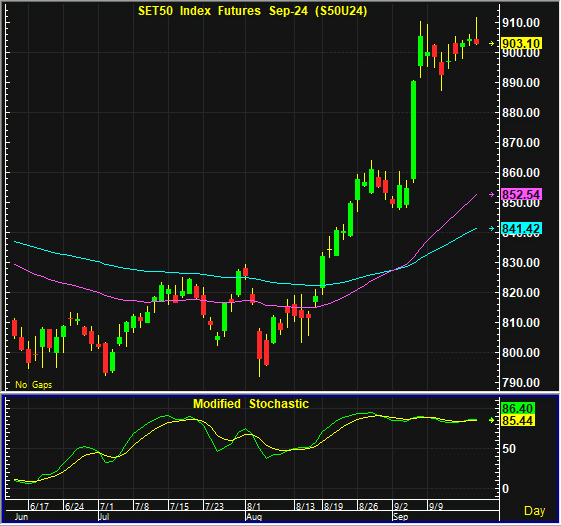561x526 pixels.
Task: Click the yellow 903.10 last price label
Action: (x=521, y=43)
